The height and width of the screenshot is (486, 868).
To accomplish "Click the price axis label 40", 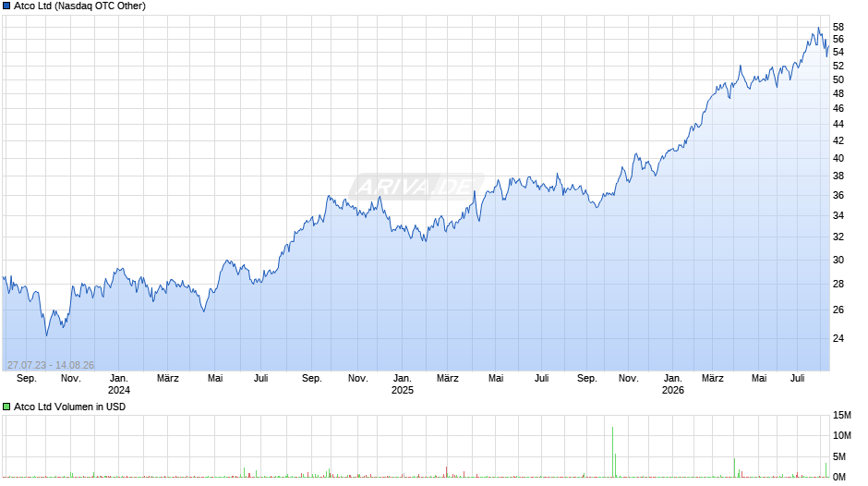I will [838, 159].
